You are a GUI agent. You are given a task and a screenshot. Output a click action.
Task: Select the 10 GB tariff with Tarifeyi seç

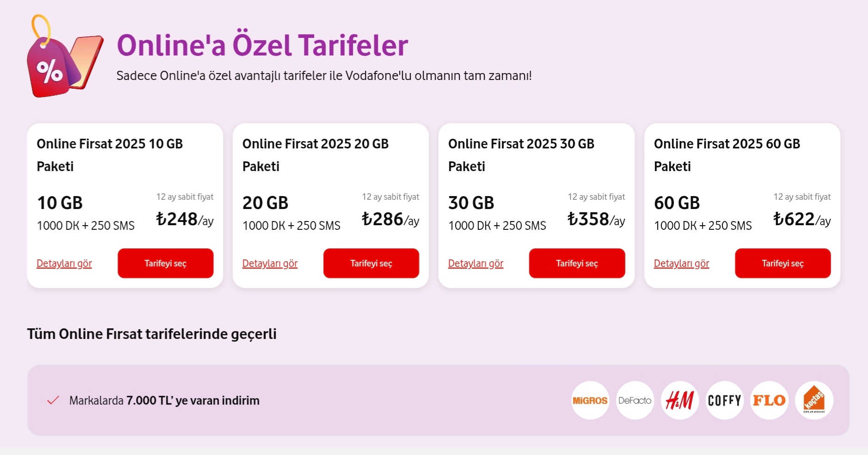[x=165, y=263]
